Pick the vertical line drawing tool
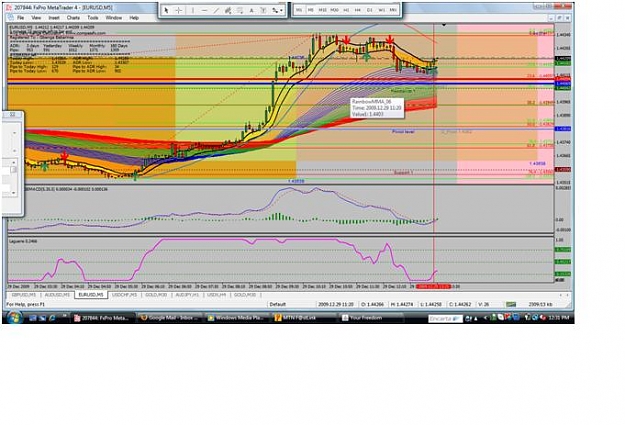 click(x=193, y=10)
